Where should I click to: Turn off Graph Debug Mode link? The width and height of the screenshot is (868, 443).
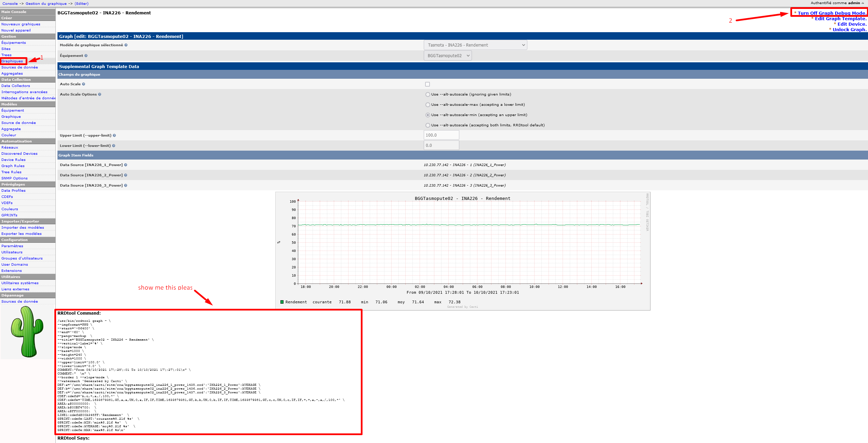tap(832, 13)
